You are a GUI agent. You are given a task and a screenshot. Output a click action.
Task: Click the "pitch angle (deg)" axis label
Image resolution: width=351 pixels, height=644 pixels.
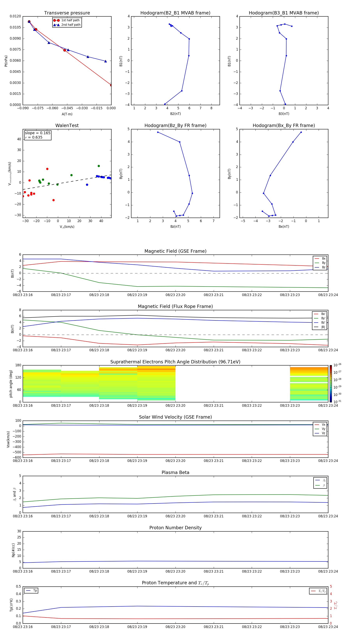[11, 384]
